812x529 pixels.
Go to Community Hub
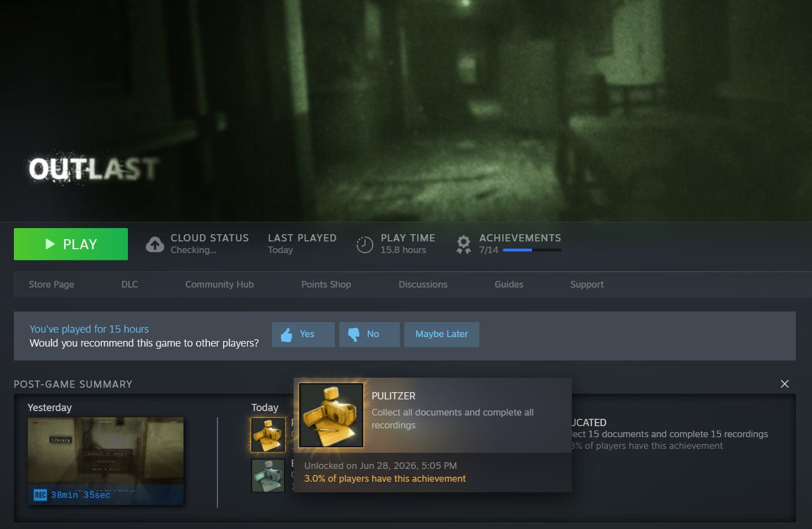point(220,284)
